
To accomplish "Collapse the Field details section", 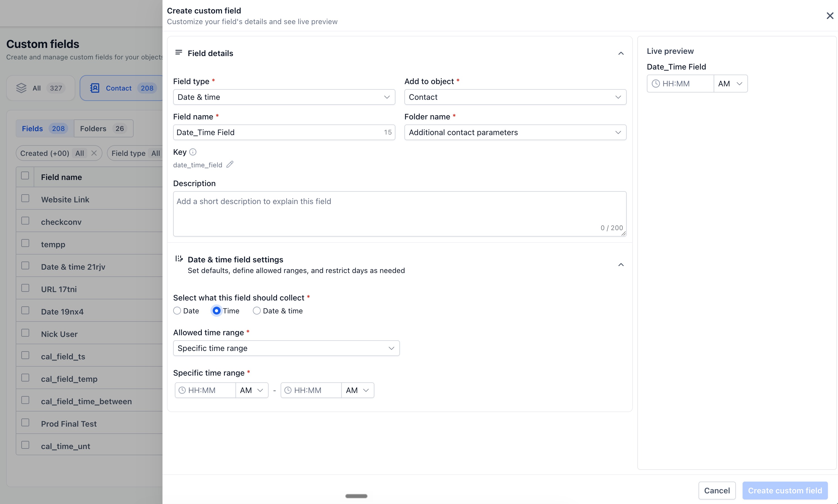I will [x=621, y=53].
